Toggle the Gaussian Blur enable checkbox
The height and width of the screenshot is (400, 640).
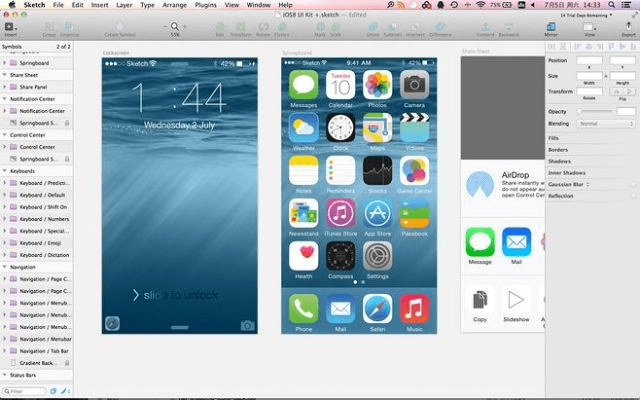[633, 184]
